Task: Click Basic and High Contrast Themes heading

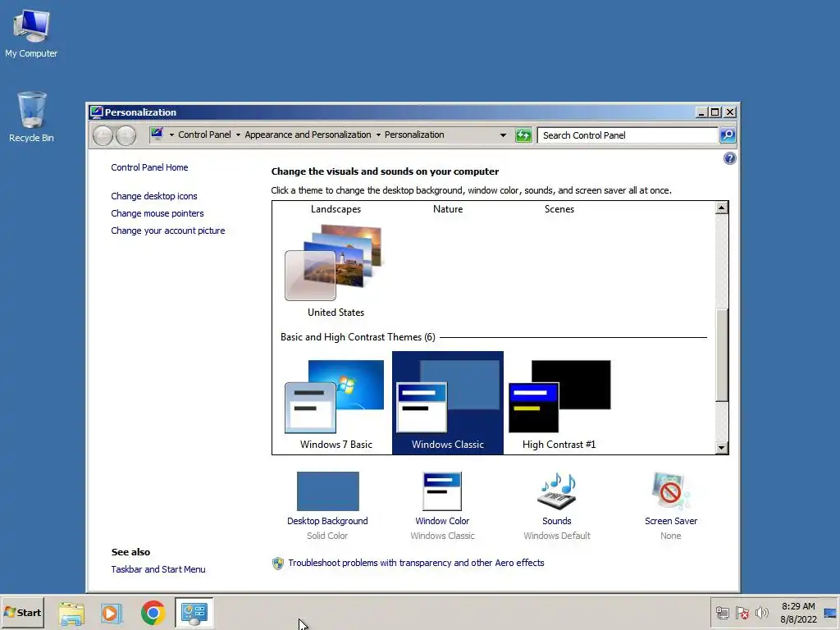Action: [x=358, y=337]
